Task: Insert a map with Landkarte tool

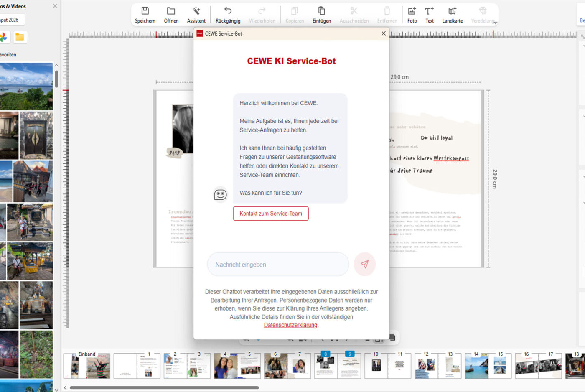Action: click(453, 15)
